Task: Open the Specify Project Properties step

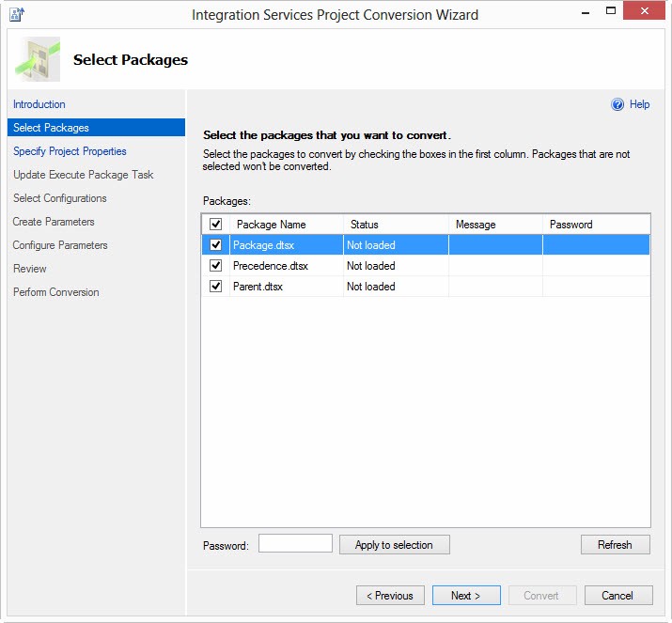Action: point(70,151)
